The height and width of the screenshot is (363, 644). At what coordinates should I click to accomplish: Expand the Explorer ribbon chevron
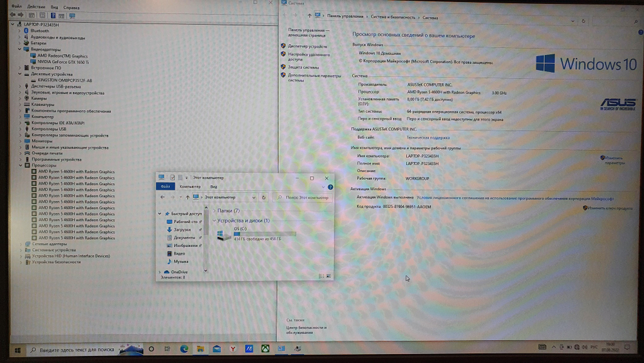(323, 187)
